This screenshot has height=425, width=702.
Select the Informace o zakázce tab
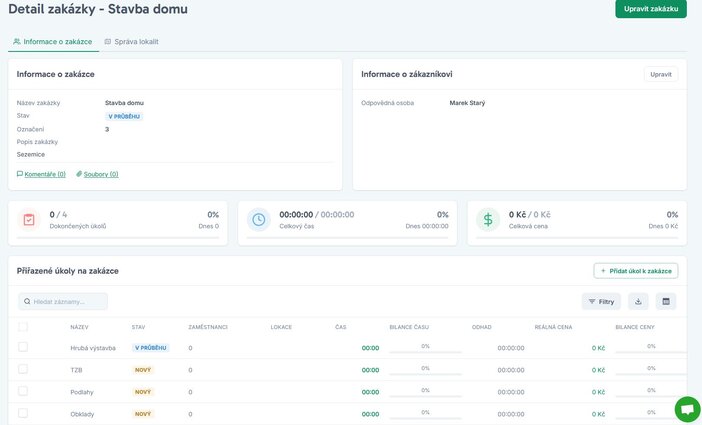52,42
